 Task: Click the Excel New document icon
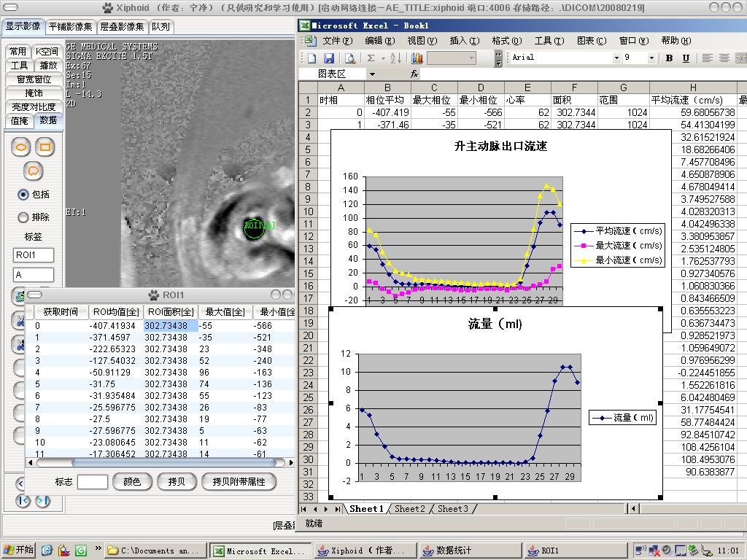[311, 58]
